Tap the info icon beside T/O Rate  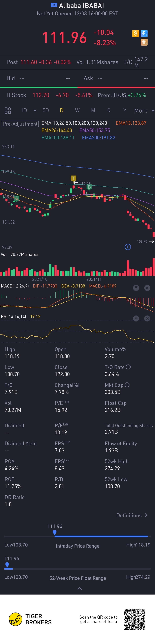click(x=128, y=367)
